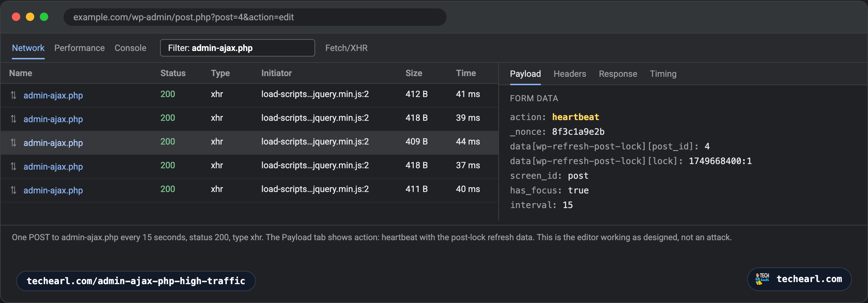Click the explanatory caption about heartbeat POSTs
Image resolution: width=868 pixels, height=303 pixels.
[x=372, y=237]
